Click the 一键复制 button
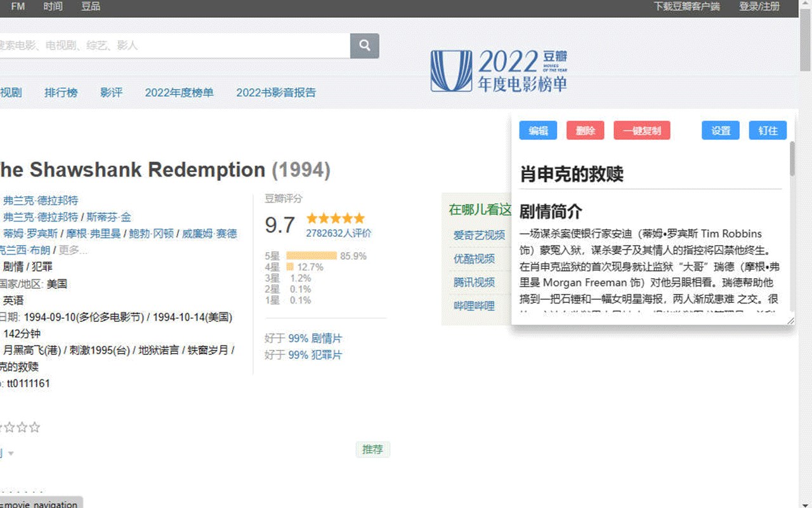The height and width of the screenshot is (508, 812). coord(642,130)
